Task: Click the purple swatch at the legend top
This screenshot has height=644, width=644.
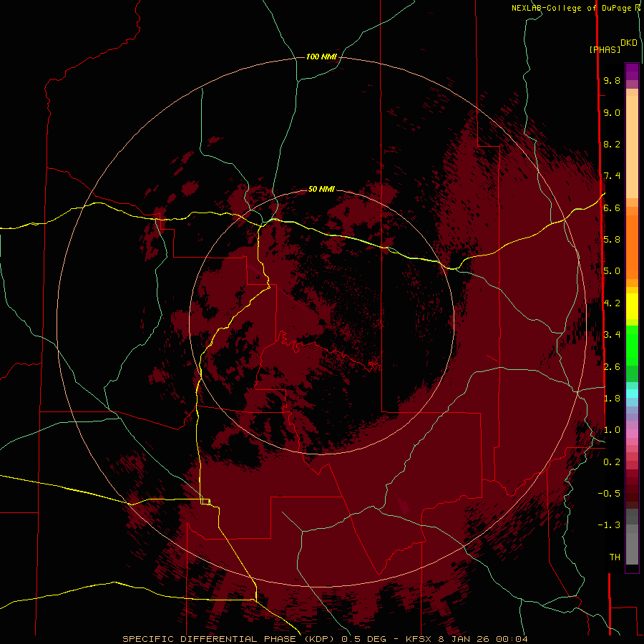Action: pos(632,72)
